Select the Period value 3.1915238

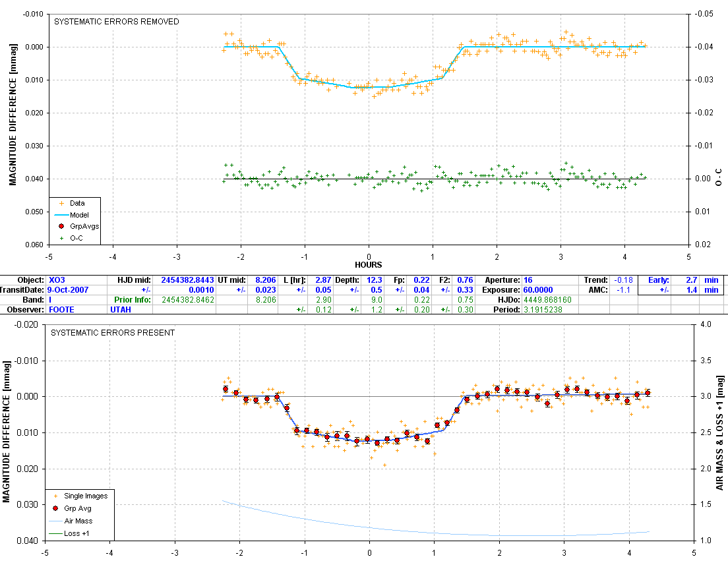pos(543,309)
